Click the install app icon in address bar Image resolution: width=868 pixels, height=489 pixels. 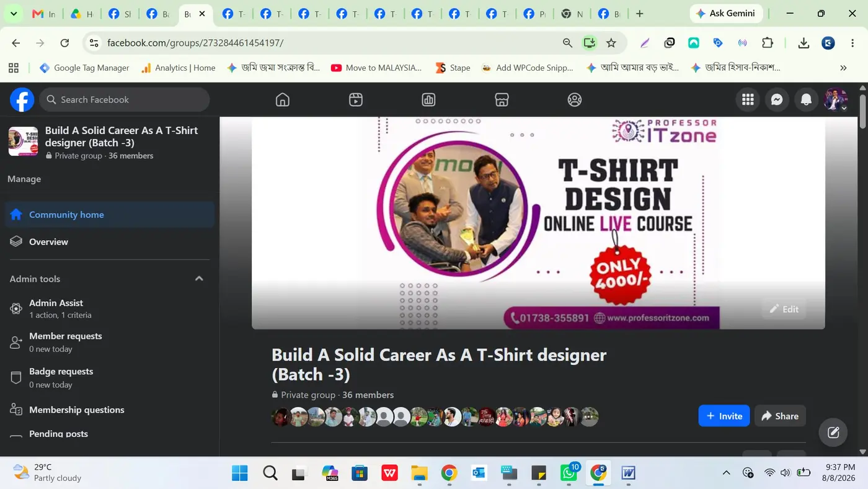pos(589,43)
